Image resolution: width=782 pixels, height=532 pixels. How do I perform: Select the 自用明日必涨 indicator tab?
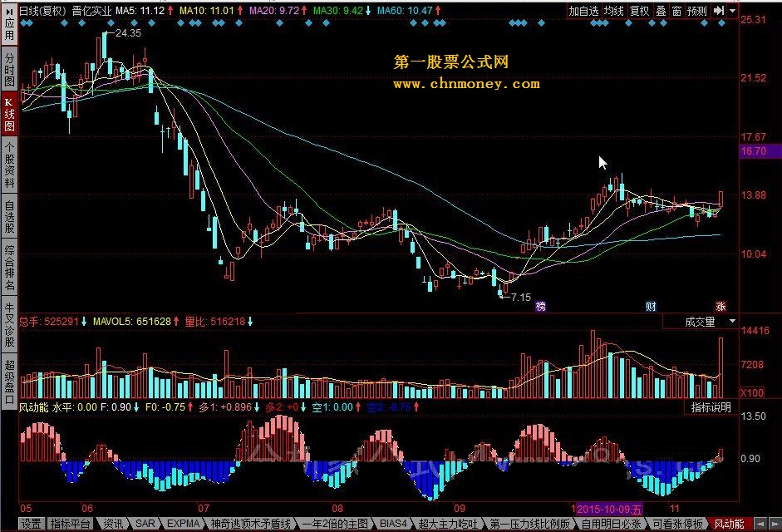(612, 524)
